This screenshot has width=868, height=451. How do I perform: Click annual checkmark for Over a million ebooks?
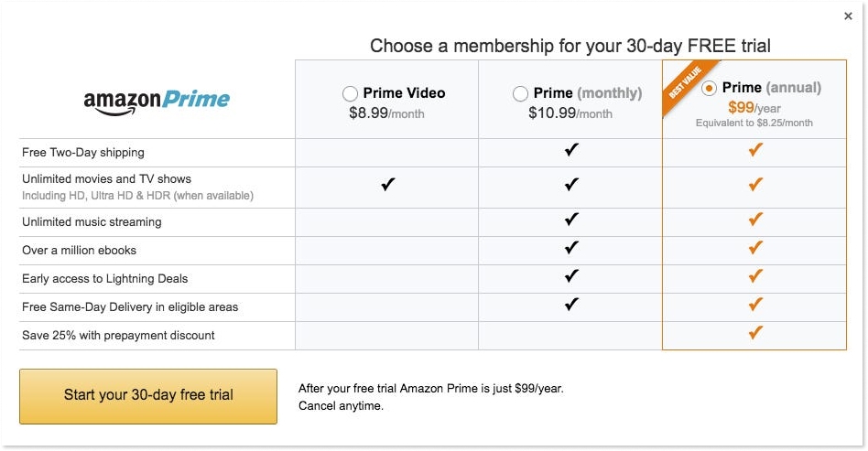755,247
